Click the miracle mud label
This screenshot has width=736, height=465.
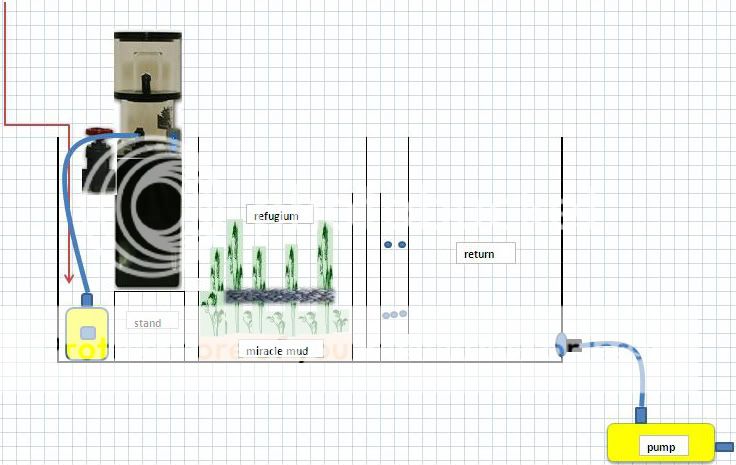pos(280,350)
